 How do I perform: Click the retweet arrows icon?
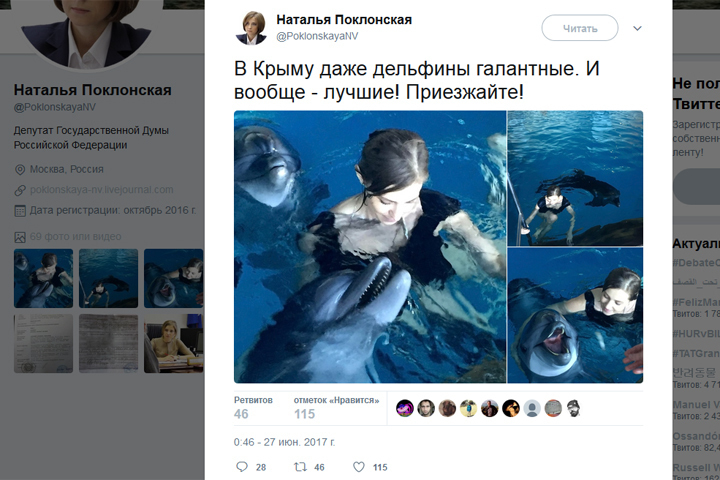click(300, 467)
